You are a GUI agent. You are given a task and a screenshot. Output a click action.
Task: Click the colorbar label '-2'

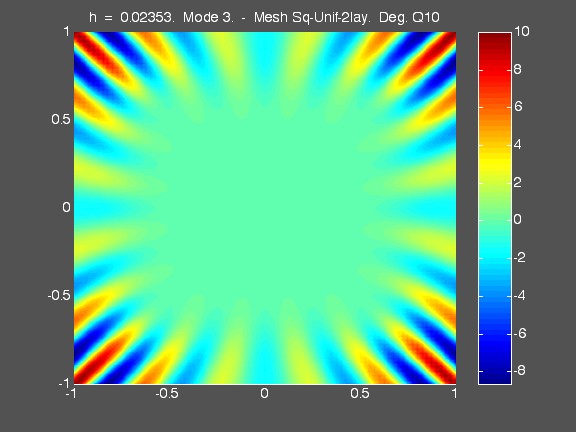tap(519, 258)
